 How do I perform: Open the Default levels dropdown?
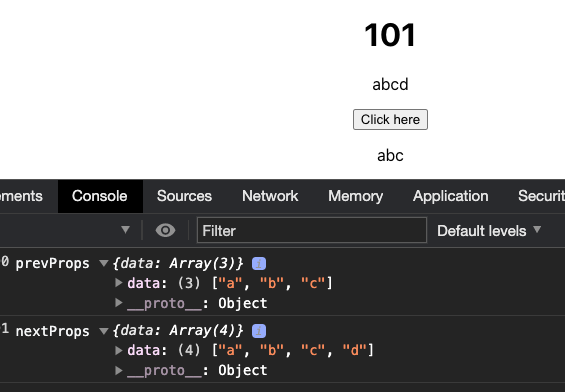tap(489, 231)
